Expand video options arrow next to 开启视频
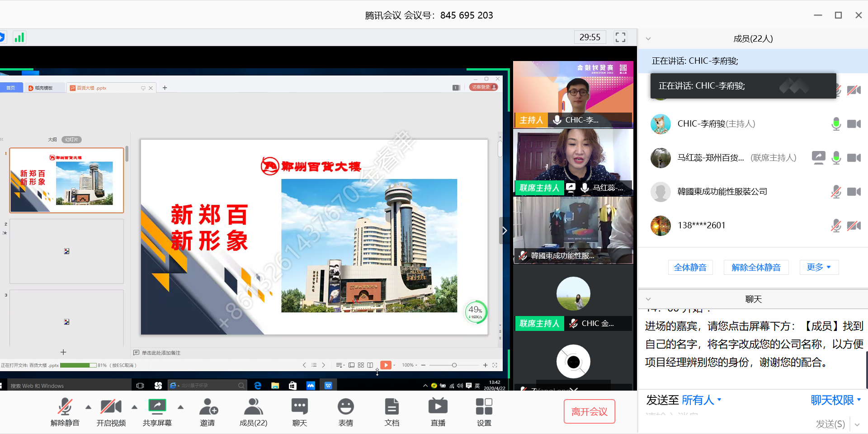Image resolution: width=868 pixels, height=434 pixels. [x=134, y=407]
